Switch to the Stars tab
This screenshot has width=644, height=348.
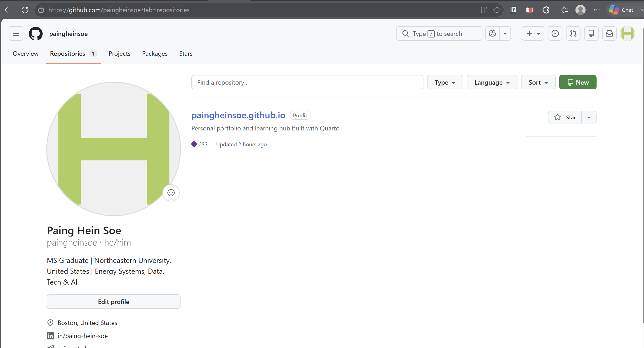(x=186, y=53)
